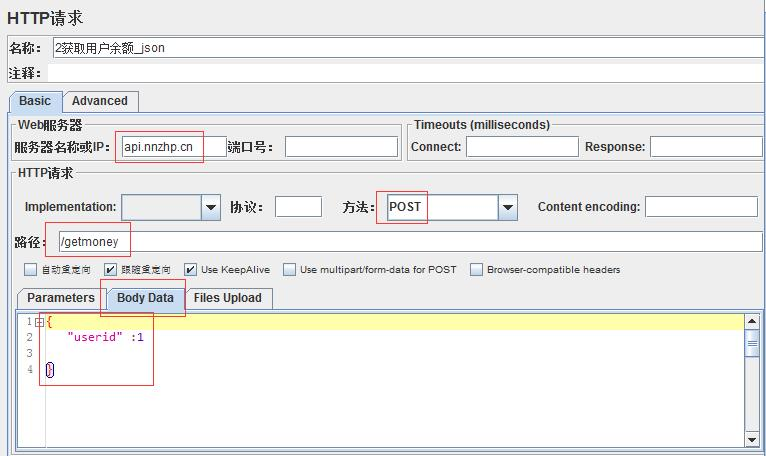Click line number 3 in the editor

[29, 353]
